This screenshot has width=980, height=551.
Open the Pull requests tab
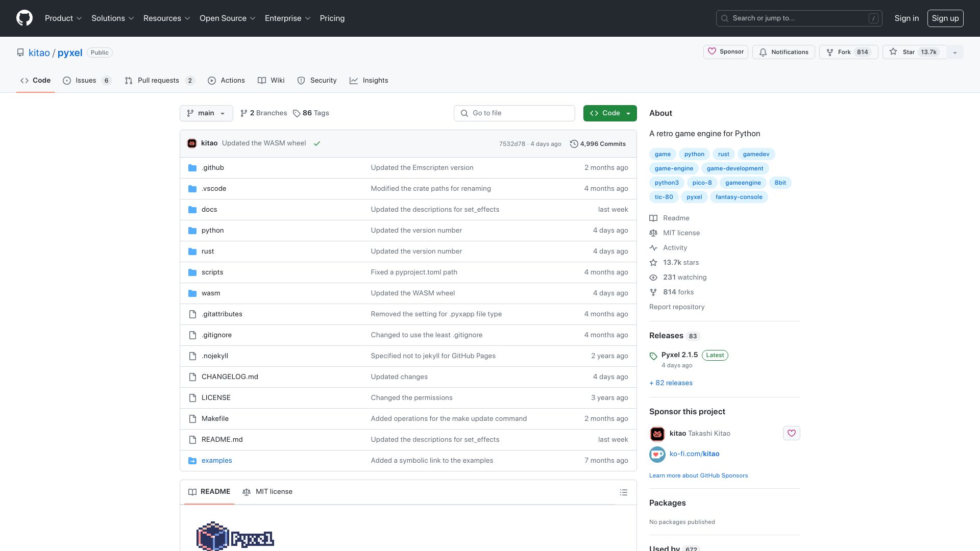point(160,81)
